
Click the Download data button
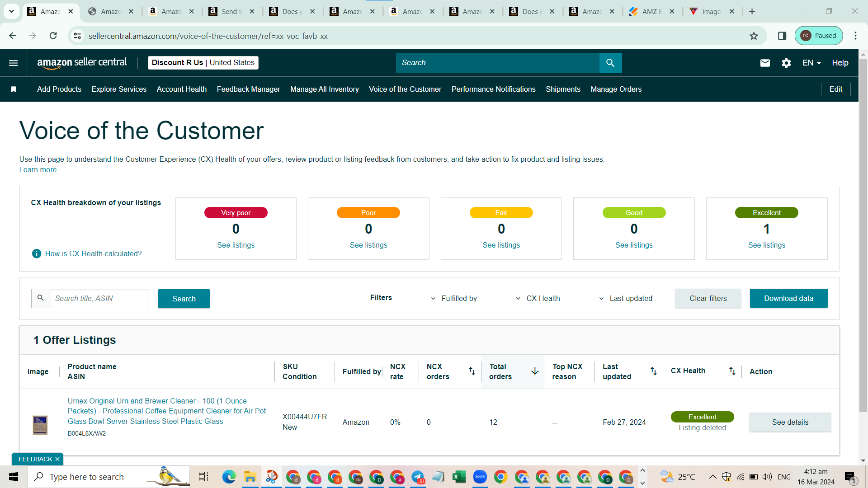788,298
